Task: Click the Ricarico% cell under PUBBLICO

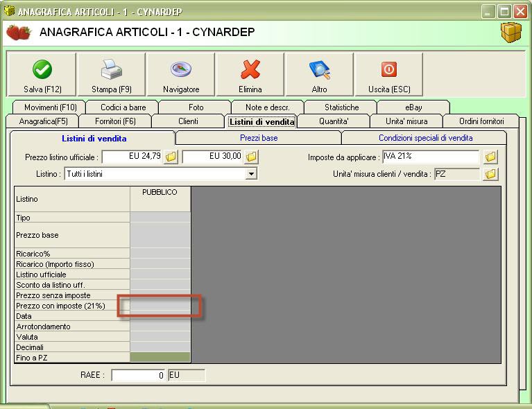Action: click(160, 253)
